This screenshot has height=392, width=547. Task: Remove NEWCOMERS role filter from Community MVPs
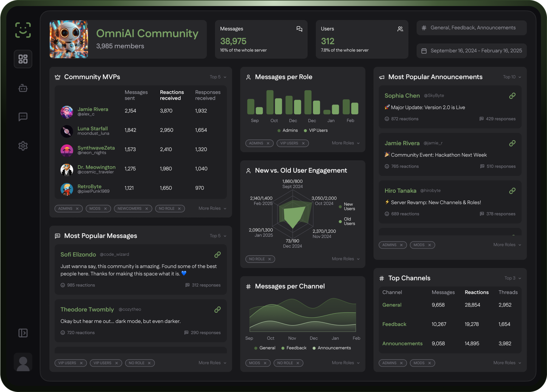coord(147,209)
